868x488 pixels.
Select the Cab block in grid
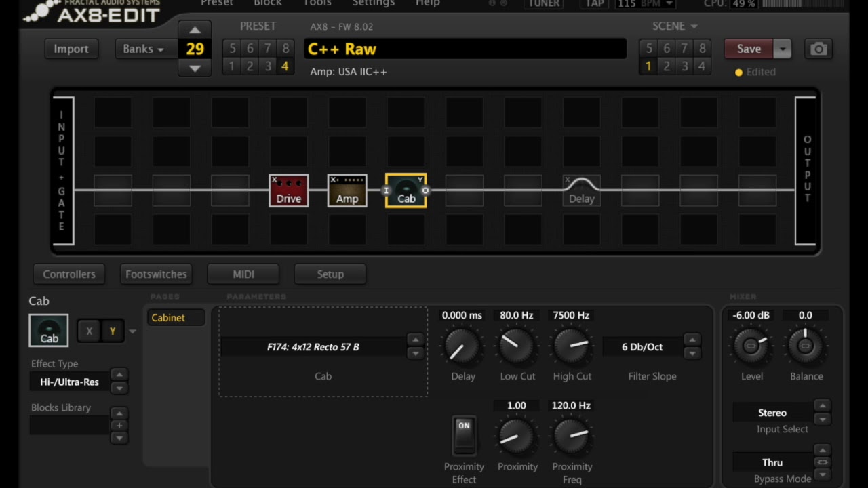pyautogui.click(x=406, y=190)
